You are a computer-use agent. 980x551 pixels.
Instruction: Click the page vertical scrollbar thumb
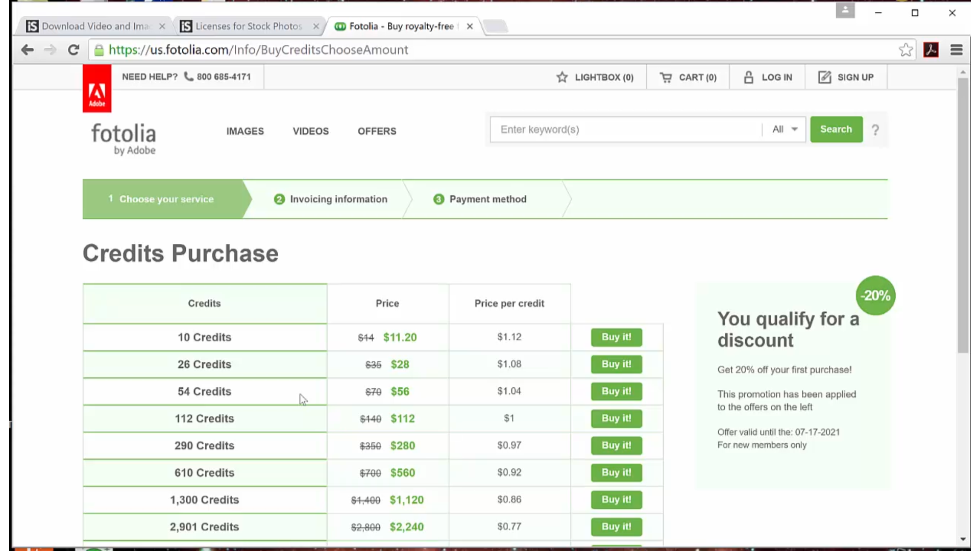pos(963,214)
